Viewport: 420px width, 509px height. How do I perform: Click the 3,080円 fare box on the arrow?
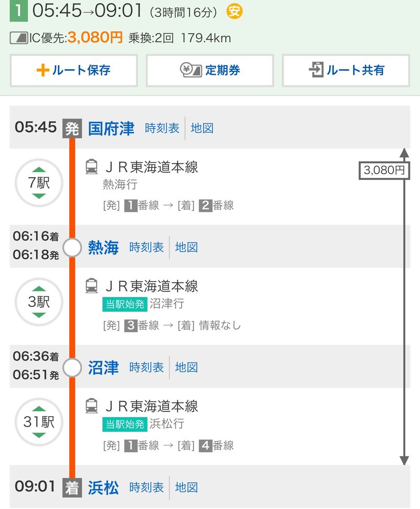pos(384,171)
